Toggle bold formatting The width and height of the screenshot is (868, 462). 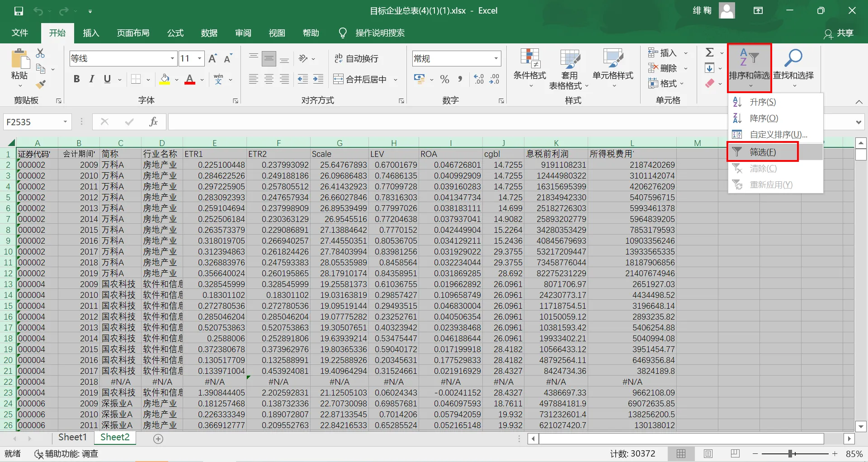(76, 80)
